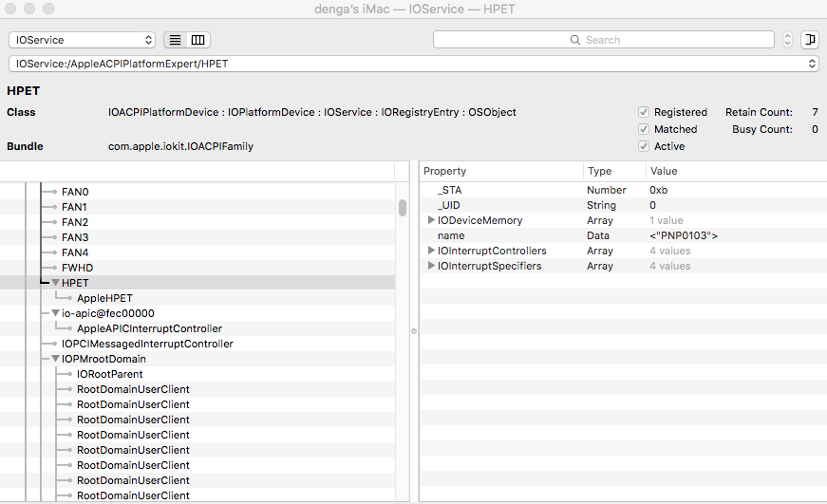827x504 pixels.
Task: Minimize the window with yellow button
Action: 29,9
